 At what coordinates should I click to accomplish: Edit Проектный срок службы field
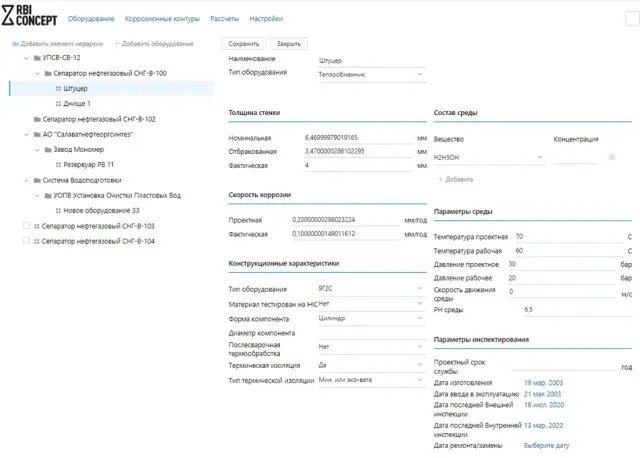pyautogui.click(x=563, y=366)
